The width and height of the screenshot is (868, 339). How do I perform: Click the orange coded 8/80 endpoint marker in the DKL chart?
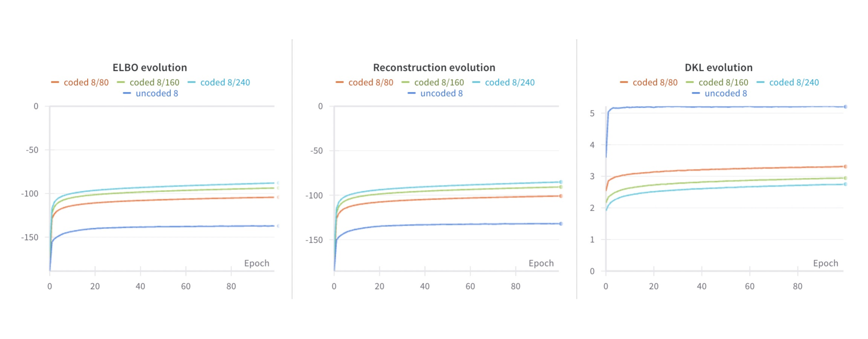[x=845, y=167]
